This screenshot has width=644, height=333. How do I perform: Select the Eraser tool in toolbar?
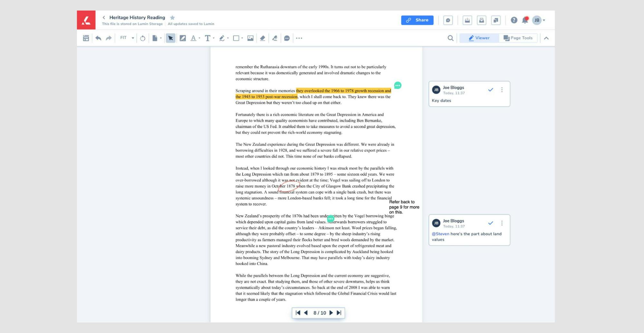(262, 38)
